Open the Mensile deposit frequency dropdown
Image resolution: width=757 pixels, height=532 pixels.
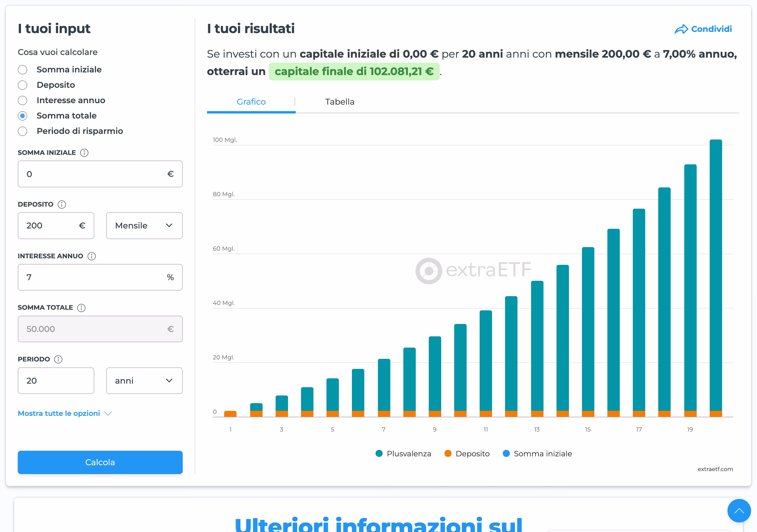[144, 226]
